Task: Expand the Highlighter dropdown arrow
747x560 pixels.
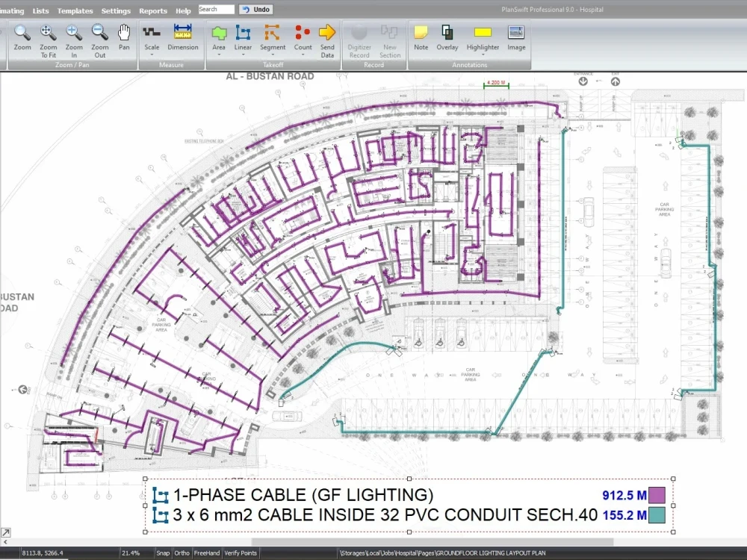Action: pyautogui.click(x=483, y=55)
